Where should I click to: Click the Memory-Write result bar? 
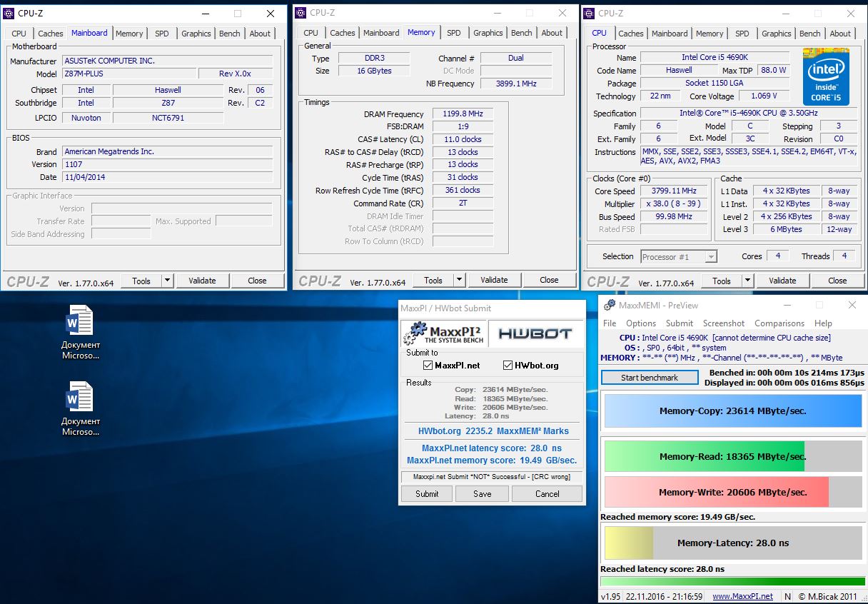[733, 492]
